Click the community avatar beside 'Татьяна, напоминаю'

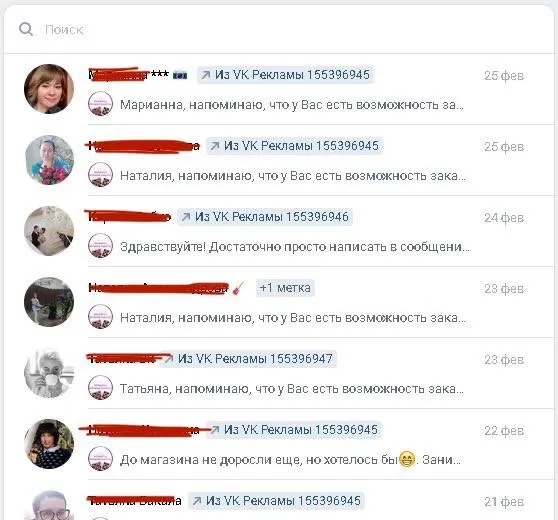100,388
